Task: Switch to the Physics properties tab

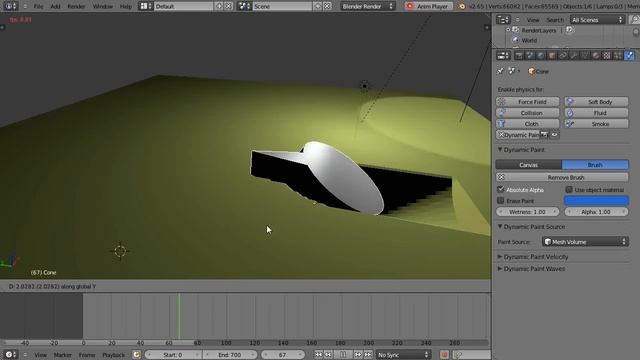Action: (629, 55)
